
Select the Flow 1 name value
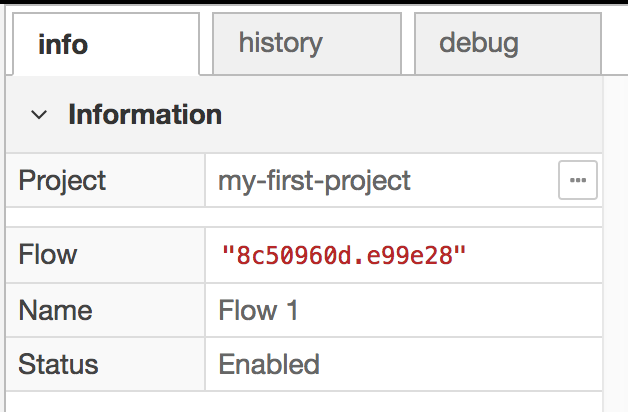(x=258, y=309)
